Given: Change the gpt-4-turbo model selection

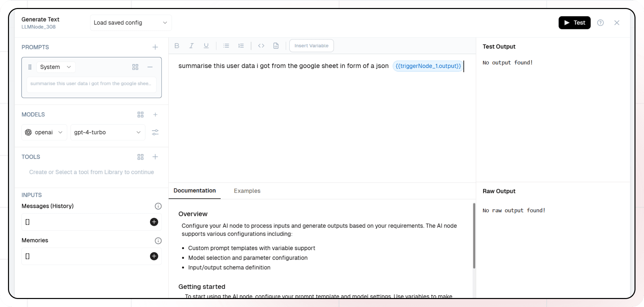Looking at the screenshot, I should tap(108, 132).
